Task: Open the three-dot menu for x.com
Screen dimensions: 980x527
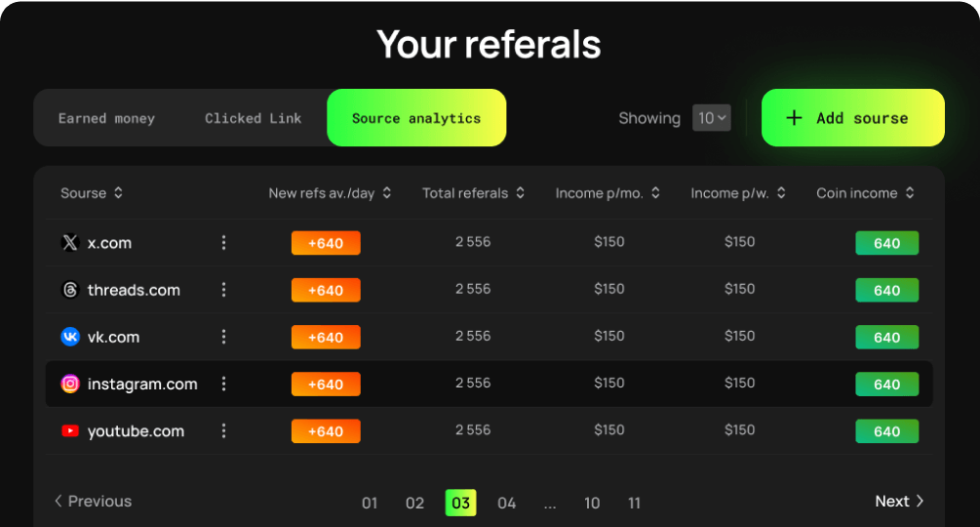Action: click(223, 243)
